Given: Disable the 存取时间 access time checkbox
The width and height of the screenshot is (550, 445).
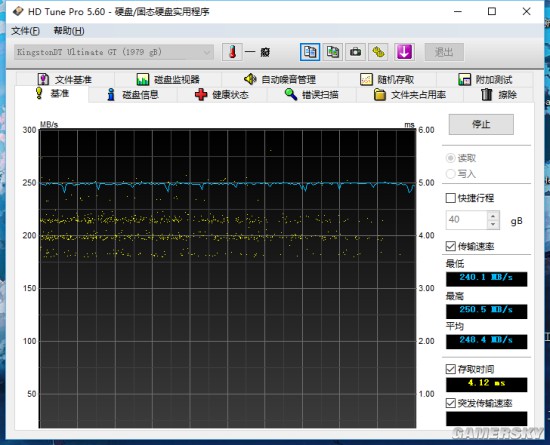Looking at the screenshot, I should (451, 369).
